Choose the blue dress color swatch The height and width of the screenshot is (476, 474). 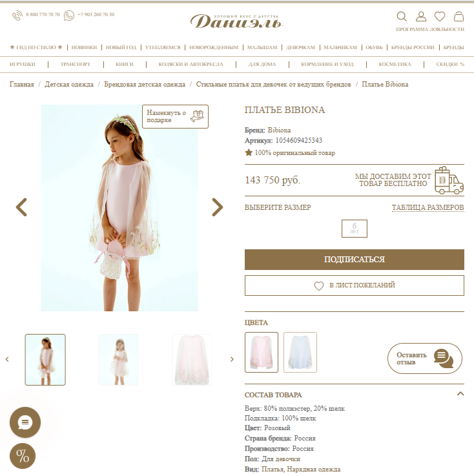300,352
